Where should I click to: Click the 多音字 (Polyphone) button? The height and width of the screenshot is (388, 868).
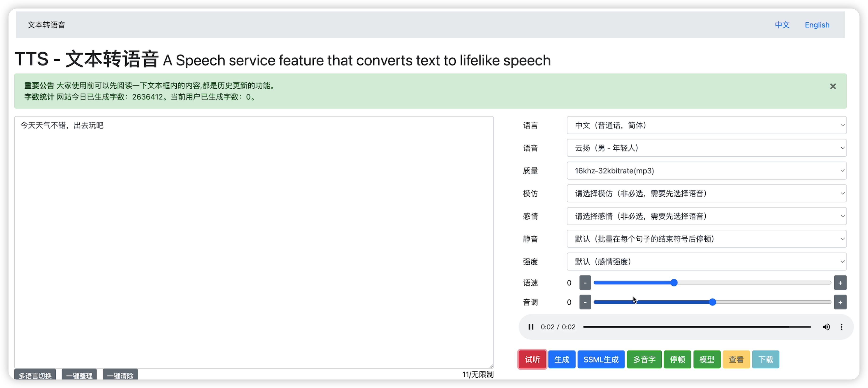(644, 359)
